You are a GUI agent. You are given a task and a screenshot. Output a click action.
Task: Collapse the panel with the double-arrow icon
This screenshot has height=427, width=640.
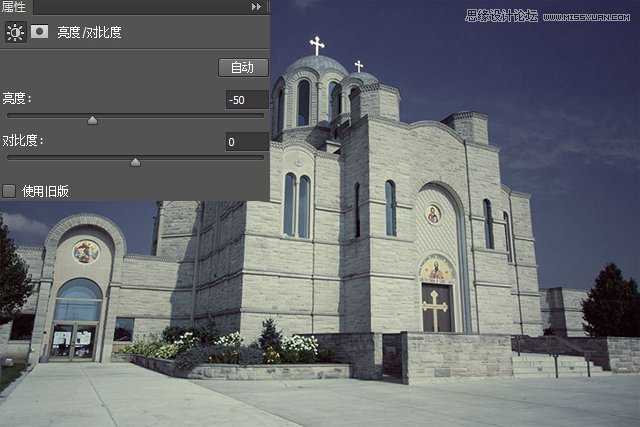256,7
